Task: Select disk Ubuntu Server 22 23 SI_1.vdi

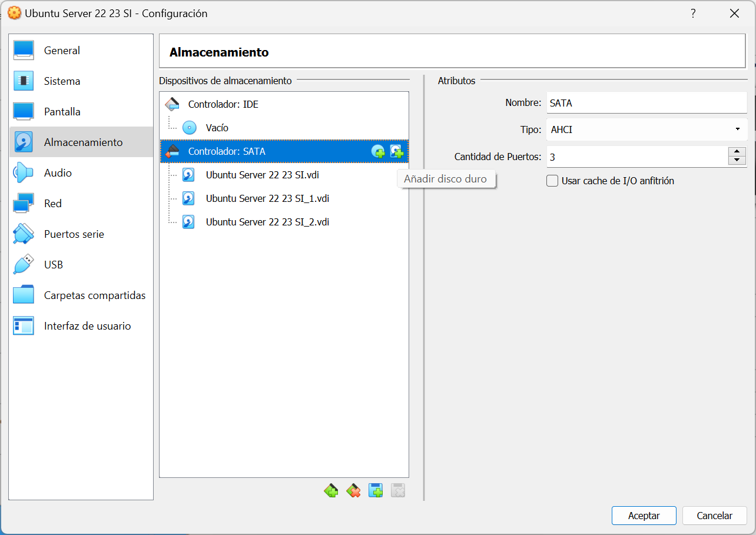Action: click(x=284, y=198)
